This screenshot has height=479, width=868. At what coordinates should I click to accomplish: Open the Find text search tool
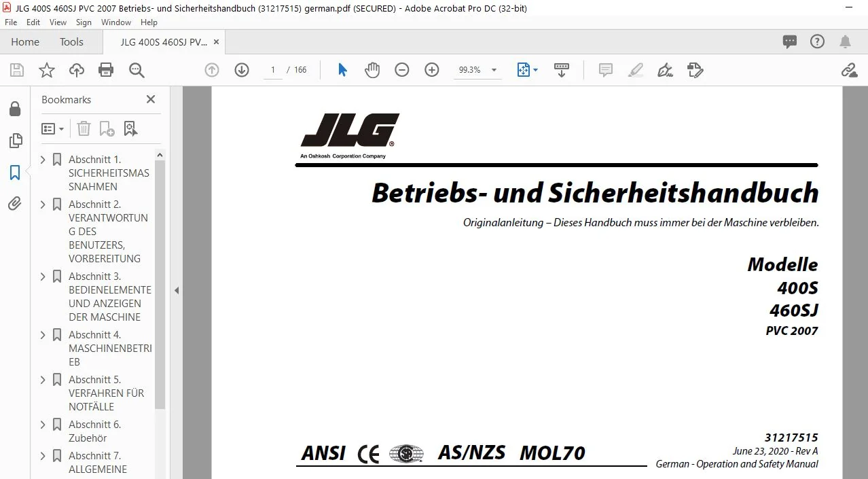click(137, 70)
